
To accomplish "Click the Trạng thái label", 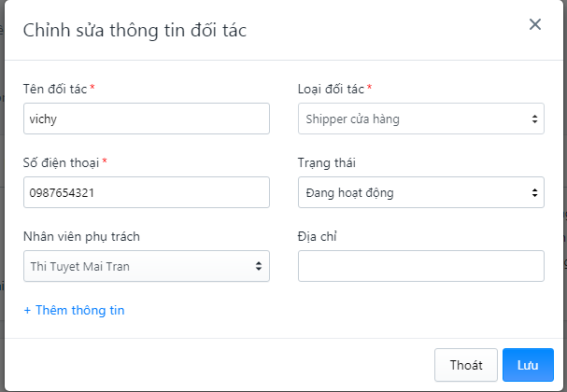I will [327, 162].
